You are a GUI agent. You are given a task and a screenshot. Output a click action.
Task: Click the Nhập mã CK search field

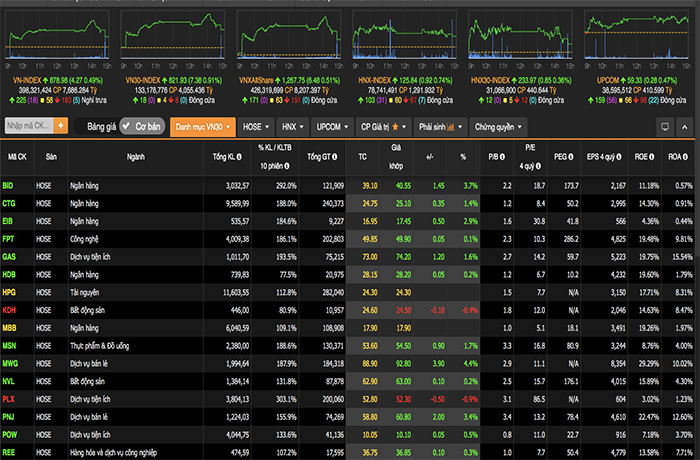click(x=28, y=127)
